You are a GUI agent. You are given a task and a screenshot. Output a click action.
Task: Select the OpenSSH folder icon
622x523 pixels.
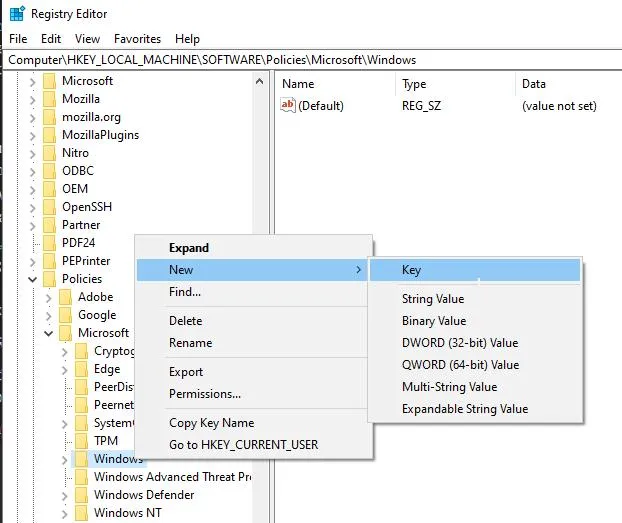[x=50, y=207]
